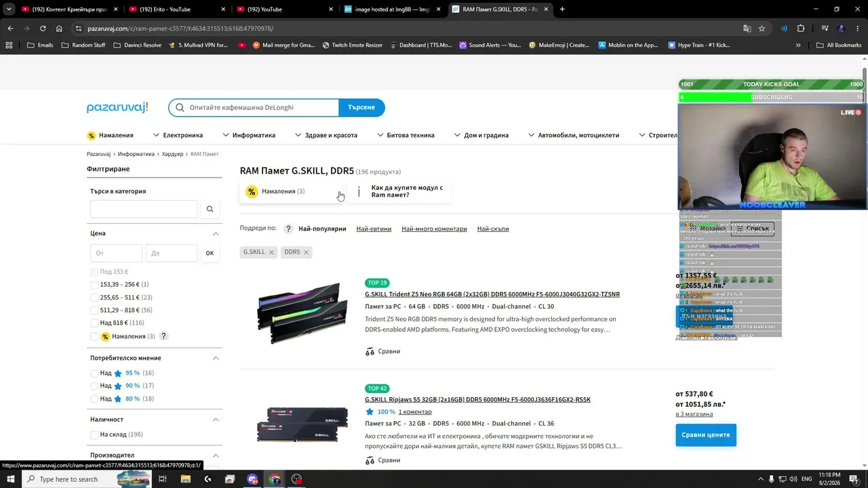Sort by 'Най-евтини'

(x=374, y=229)
